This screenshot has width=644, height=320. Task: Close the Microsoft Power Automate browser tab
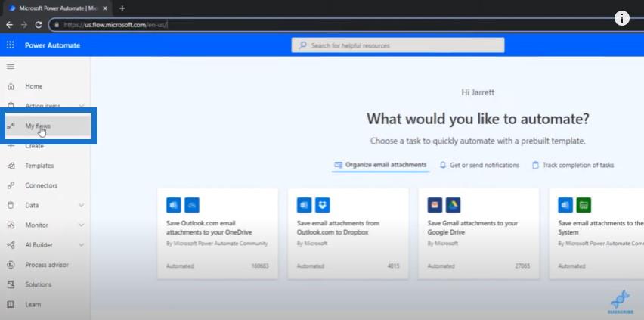point(105,8)
